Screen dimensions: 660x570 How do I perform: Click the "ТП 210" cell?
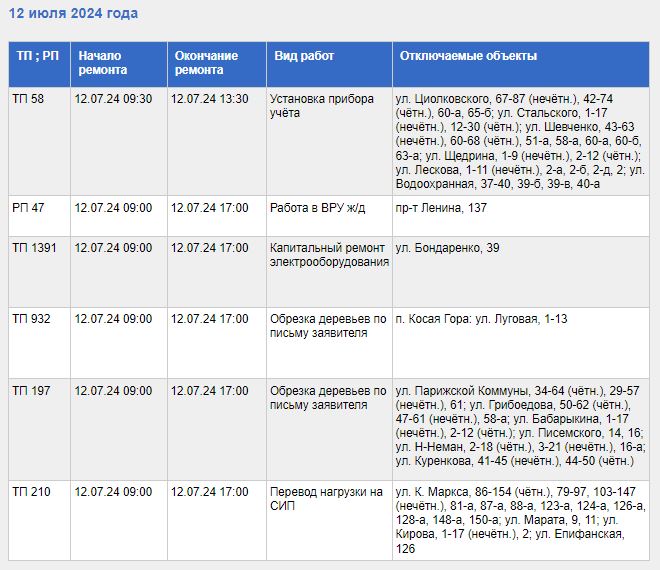[x=31, y=492]
